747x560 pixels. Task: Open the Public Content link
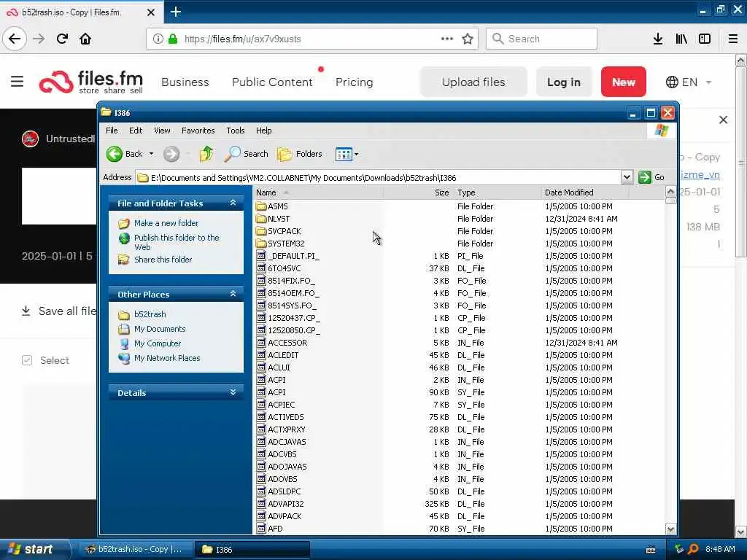click(x=272, y=82)
